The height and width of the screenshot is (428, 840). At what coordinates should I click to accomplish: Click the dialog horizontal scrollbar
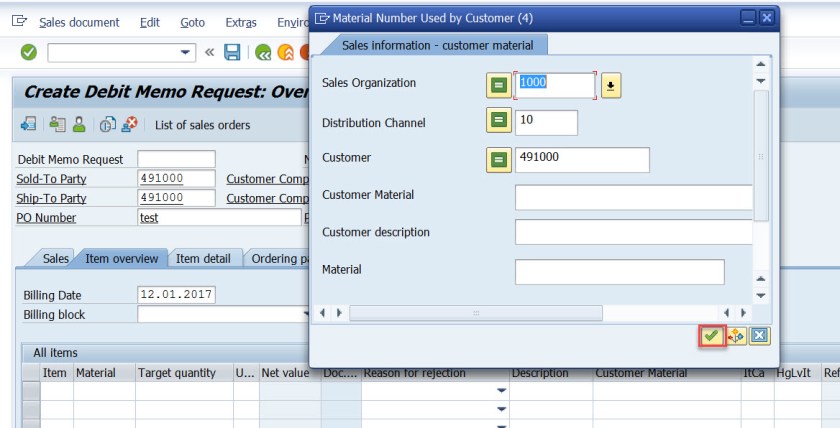pos(475,313)
